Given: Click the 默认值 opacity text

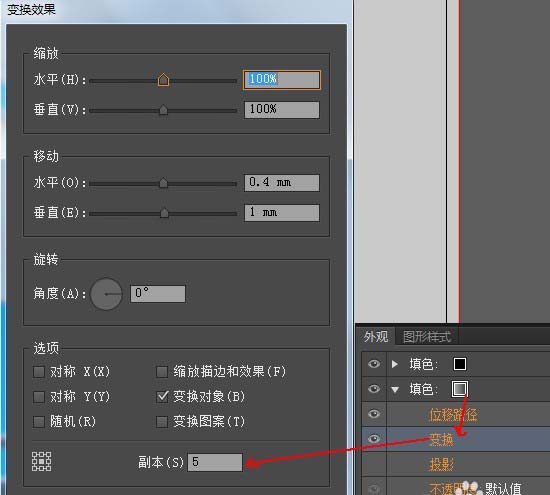Looking at the screenshot, I should tap(503, 489).
